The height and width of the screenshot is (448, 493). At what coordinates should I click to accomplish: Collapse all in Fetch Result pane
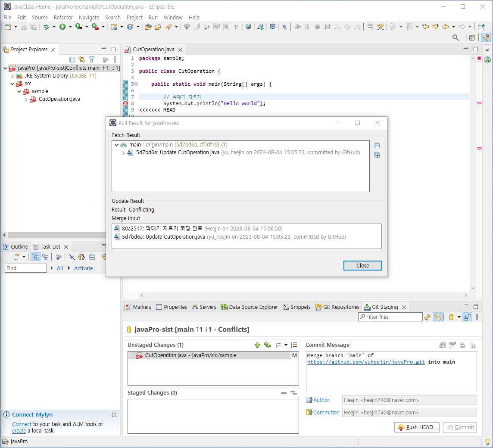tap(377, 146)
